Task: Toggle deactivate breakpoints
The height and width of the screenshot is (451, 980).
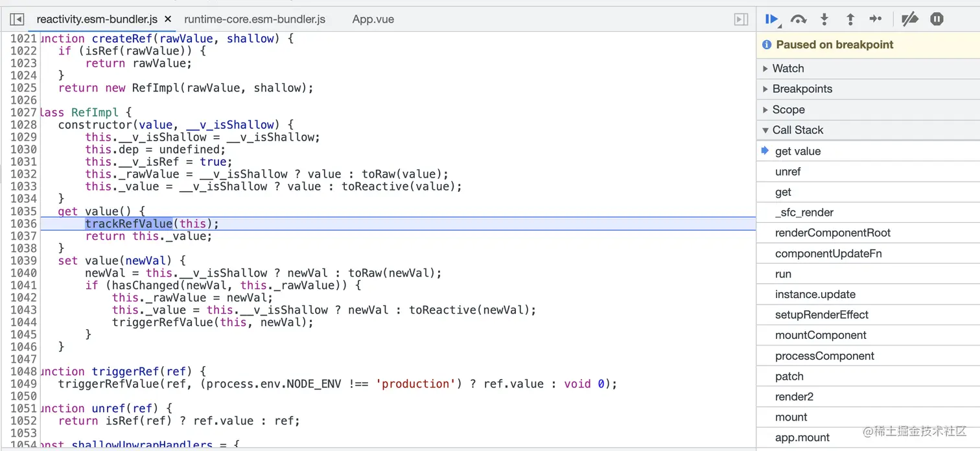Action: click(910, 19)
